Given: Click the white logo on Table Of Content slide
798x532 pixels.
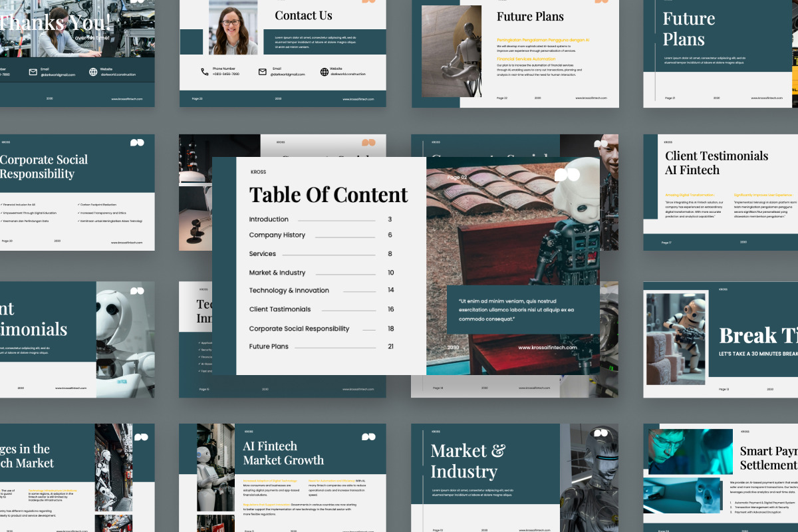Looking at the screenshot, I should click(567, 175).
